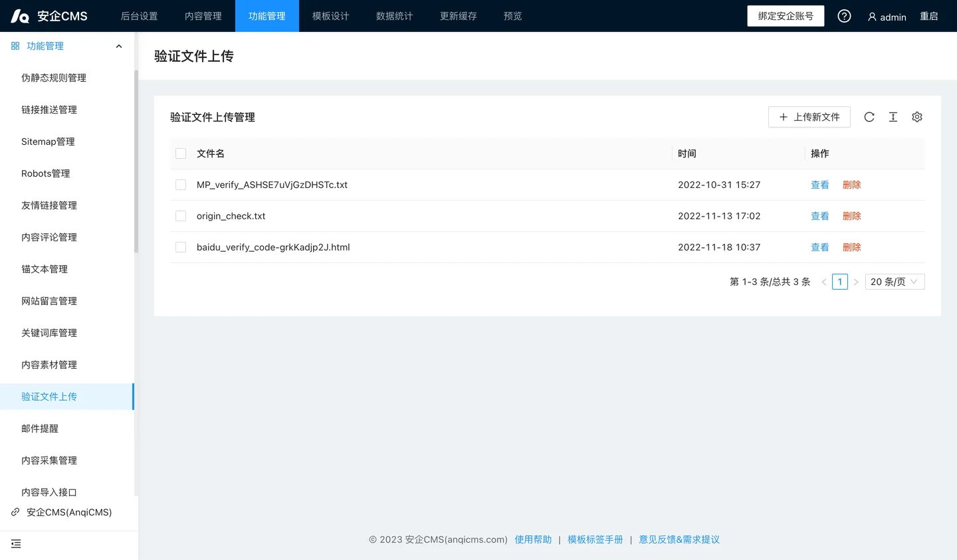Screen dimensions: 957x560
Task: Click 预览 in the top bar
Action: point(513,16)
